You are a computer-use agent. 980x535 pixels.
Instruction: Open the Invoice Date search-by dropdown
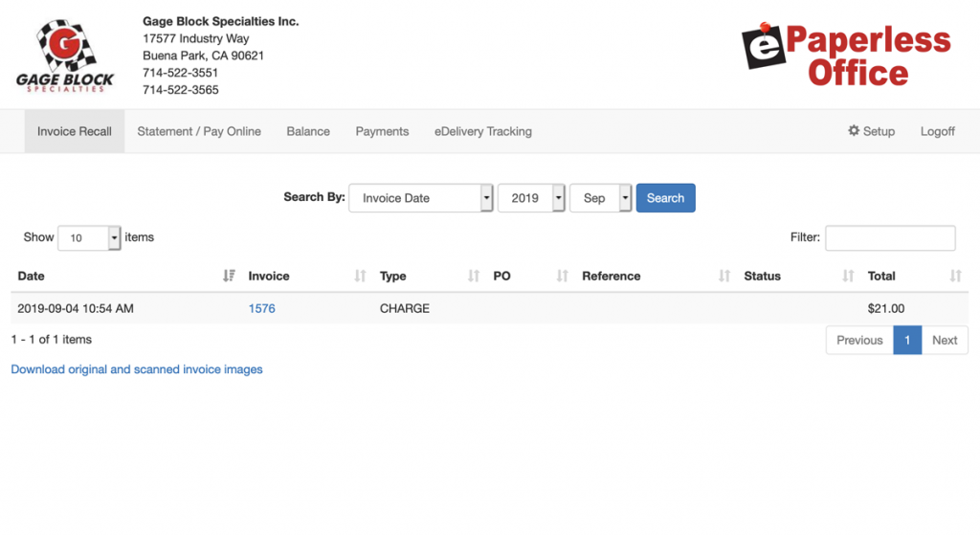[421, 198]
